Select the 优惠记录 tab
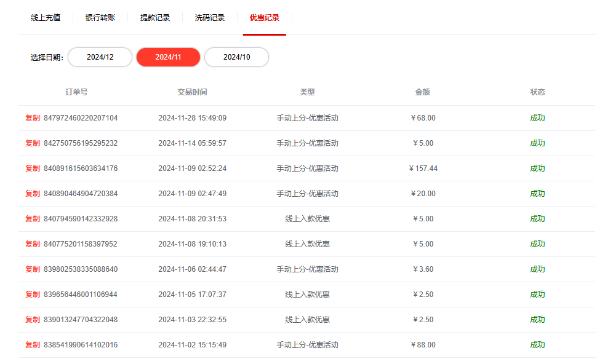The height and width of the screenshot is (364, 613). point(265,18)
